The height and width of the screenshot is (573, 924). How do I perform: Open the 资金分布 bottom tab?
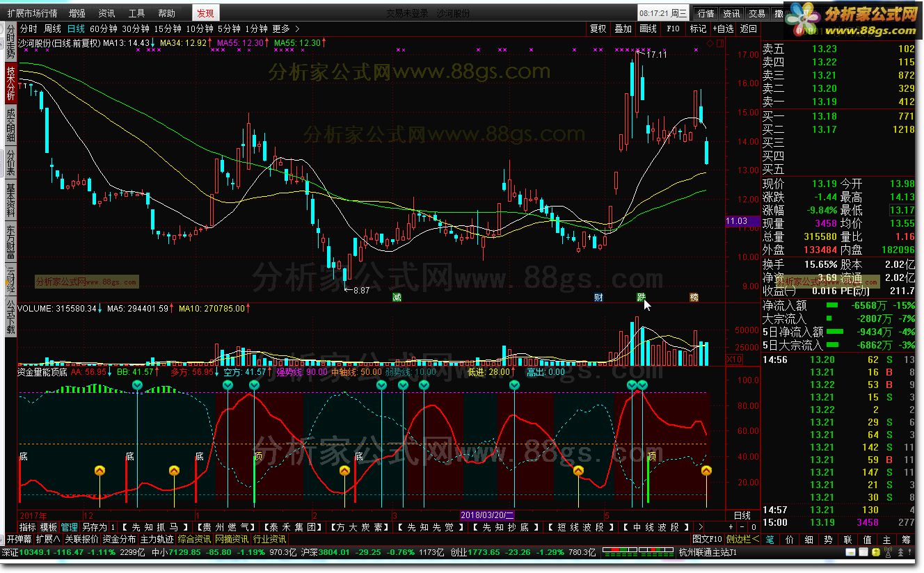(120, 539)
